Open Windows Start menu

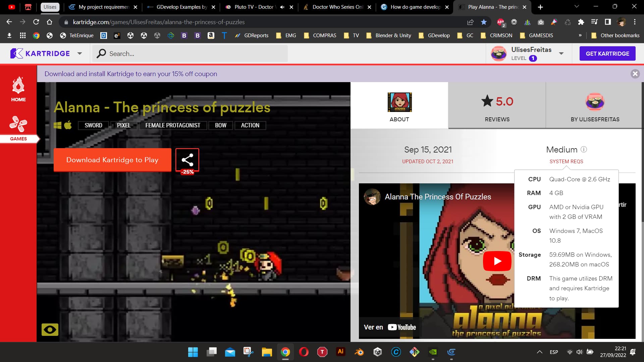[x=193, y=352]
